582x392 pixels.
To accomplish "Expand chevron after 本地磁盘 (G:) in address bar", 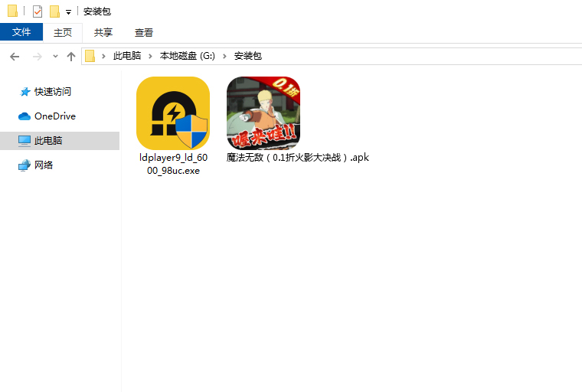I will click(227, 57).
